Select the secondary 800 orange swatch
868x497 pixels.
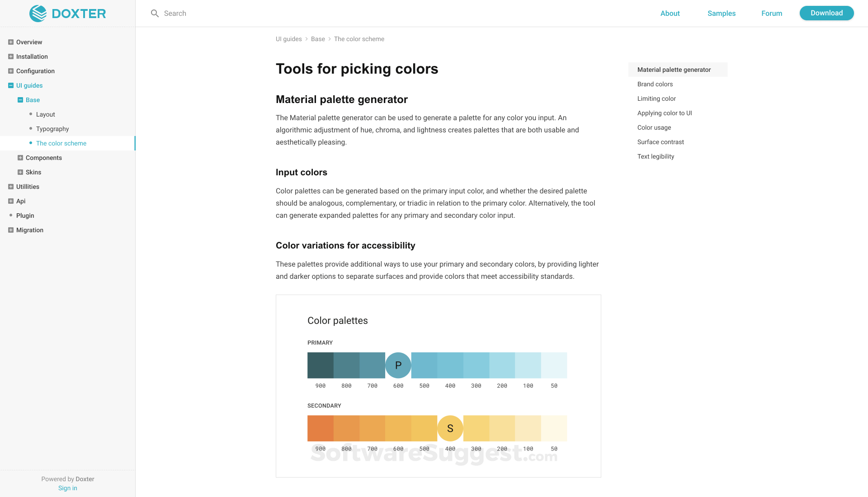(x=346, y=428)
